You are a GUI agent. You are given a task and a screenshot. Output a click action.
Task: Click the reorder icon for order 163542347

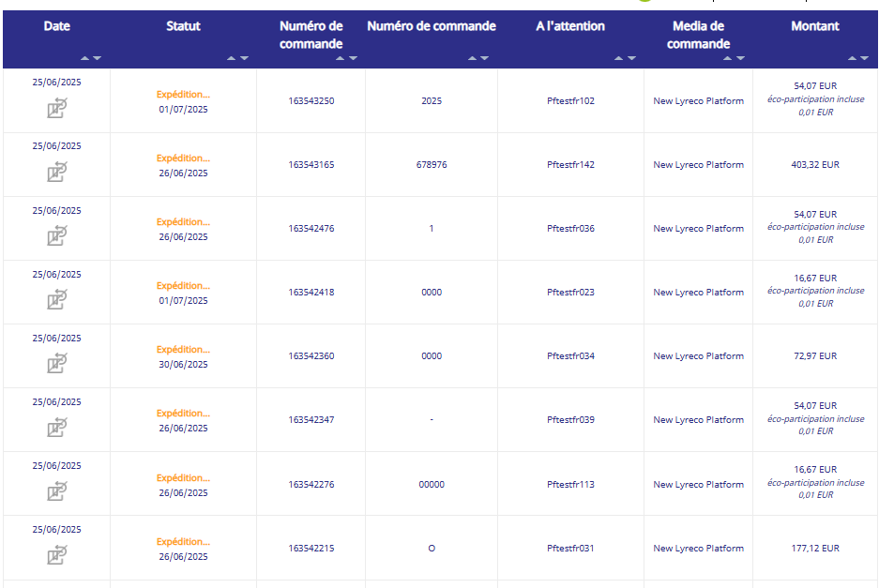point(57,428)
